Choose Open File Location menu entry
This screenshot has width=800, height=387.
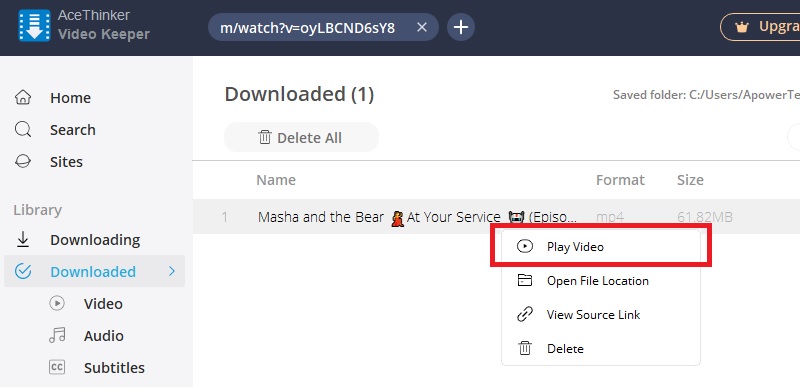[x=601, y=280]
